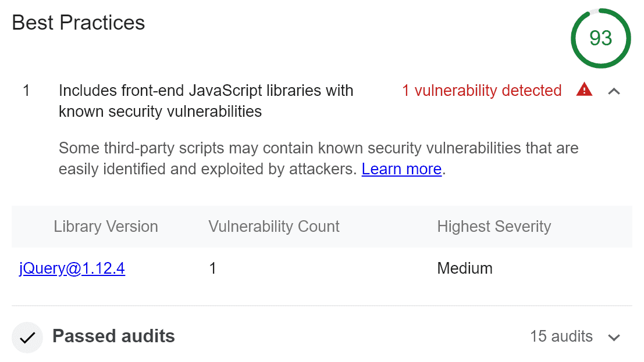644x362 pixels.
Task: Click the red warning triangle icon
Action: [x=584, y=90]
